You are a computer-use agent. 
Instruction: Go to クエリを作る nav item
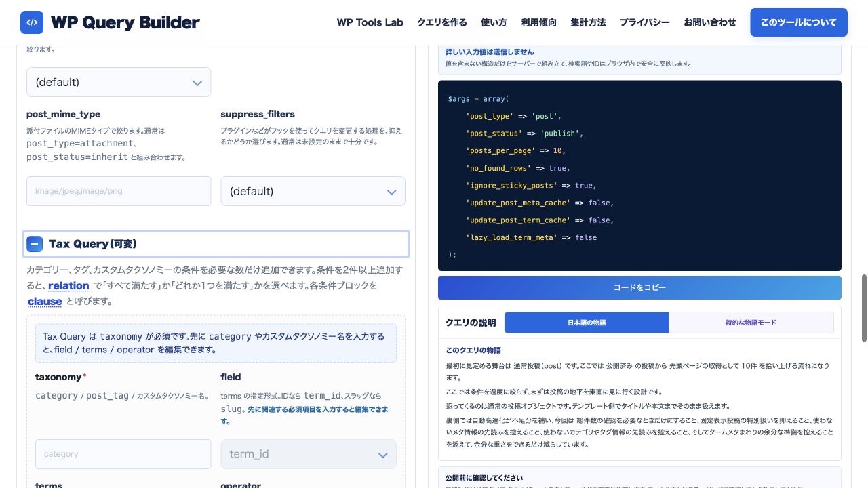point(442,22)
